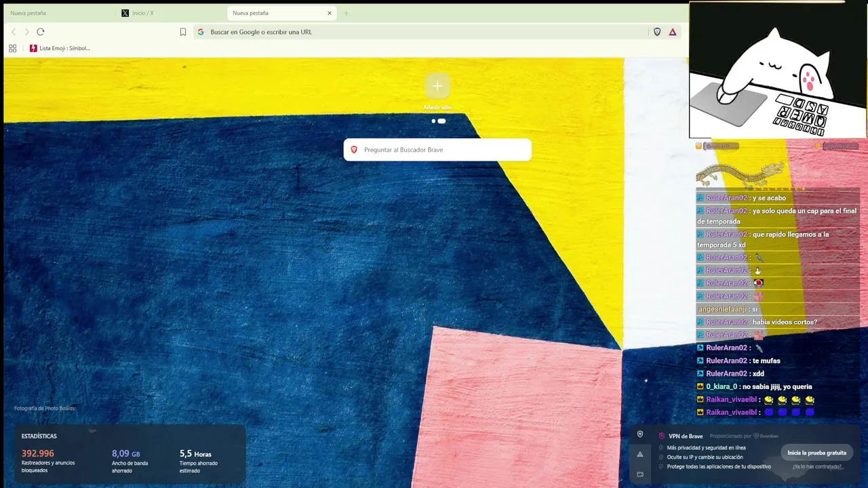Open the apps grid in the bookmarks bar
The height and width of the screenshot is (488, 868).
12,48
